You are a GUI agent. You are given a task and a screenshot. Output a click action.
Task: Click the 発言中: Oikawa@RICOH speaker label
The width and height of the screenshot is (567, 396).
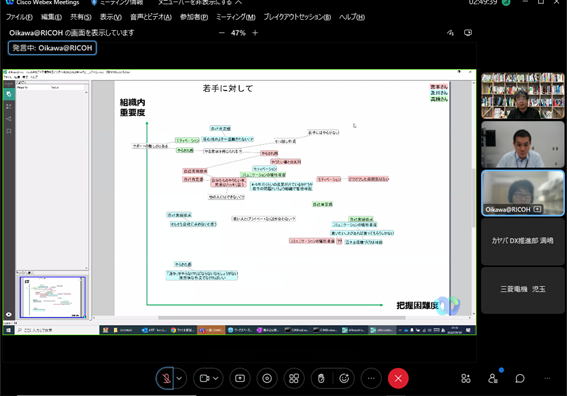[x=52, y=48]
